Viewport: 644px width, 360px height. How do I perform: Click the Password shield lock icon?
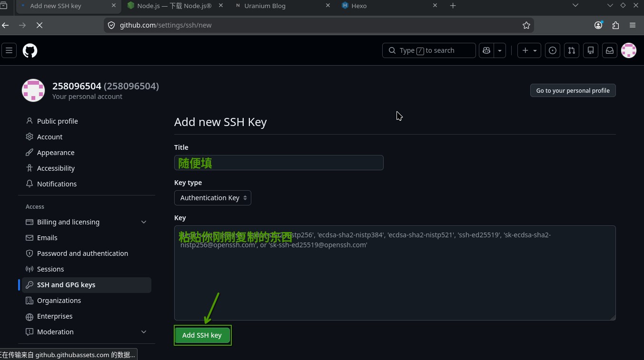pos(30,253)
